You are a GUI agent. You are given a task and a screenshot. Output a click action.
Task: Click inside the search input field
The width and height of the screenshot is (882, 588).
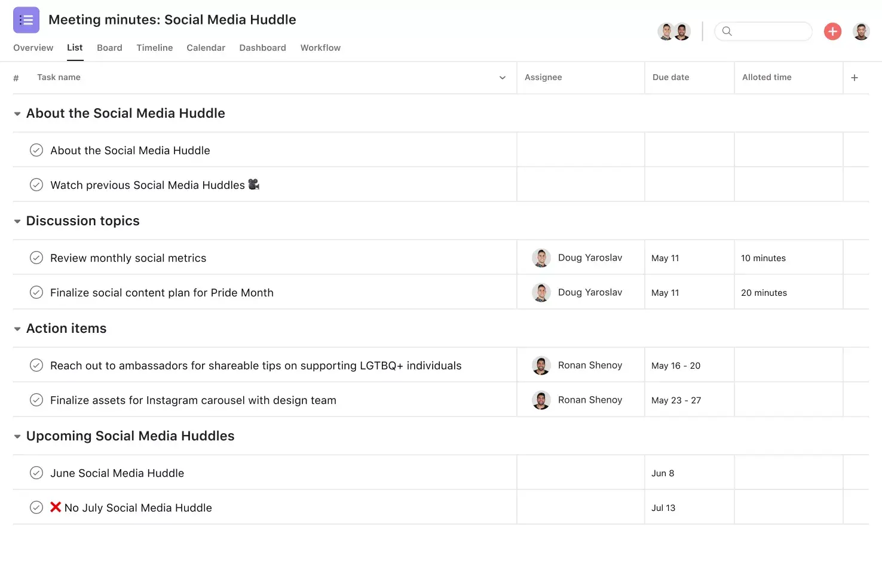tap(771, 32)
